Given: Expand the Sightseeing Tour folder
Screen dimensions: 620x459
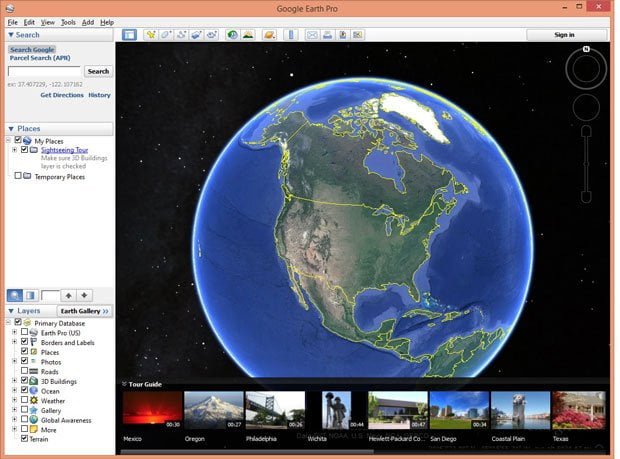Looking at the screenshot, I should pos(15,150).
